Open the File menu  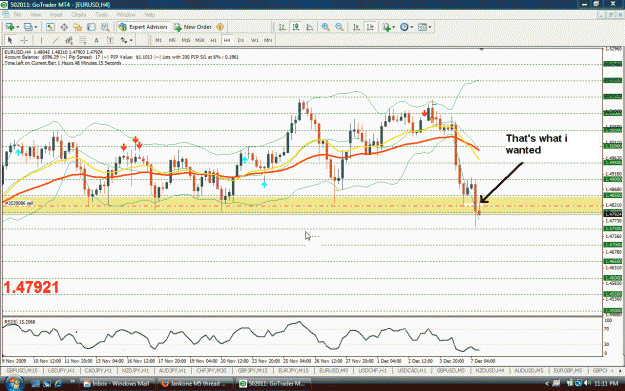coord(17,15)
